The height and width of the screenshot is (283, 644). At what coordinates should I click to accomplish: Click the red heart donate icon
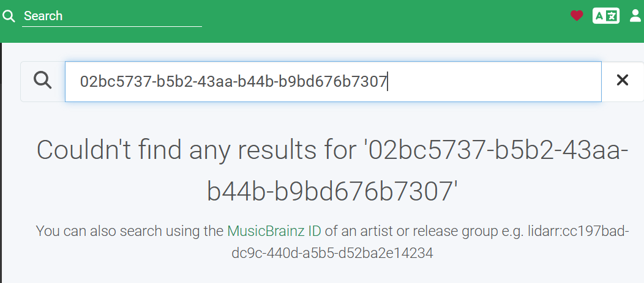tap(576, 16)
